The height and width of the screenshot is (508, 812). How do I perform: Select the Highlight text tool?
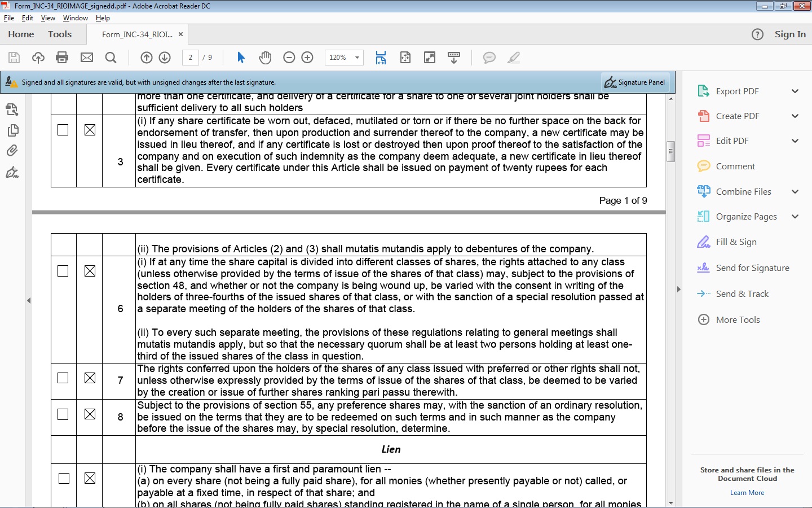click(514, 58)
